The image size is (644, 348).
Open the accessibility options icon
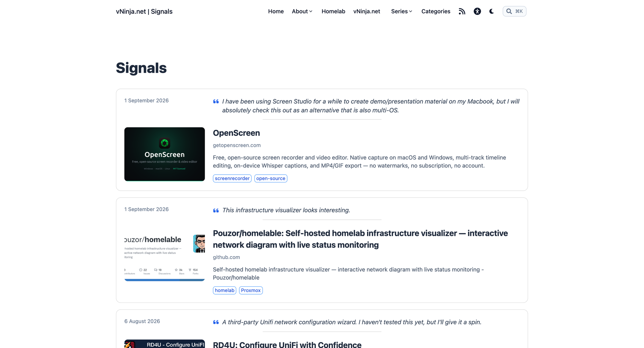pos(477,11)
